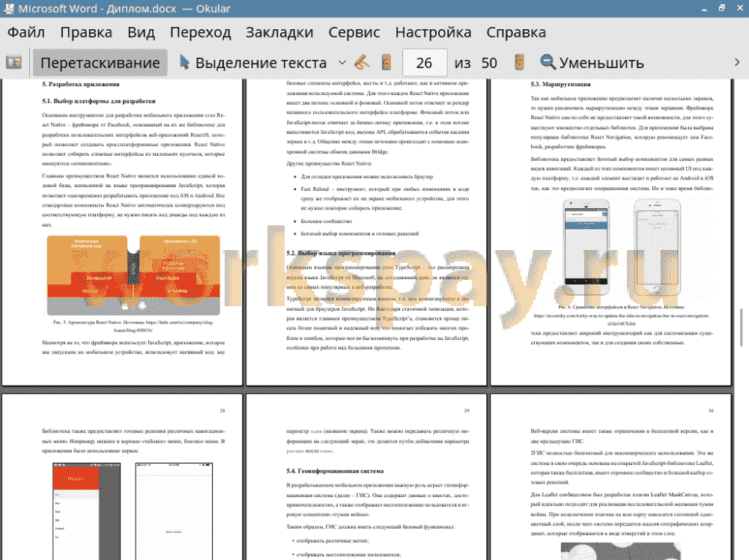Viewport: 749px width, 560px height.
Task: Expand hidden toolbar items chevron
Action: (x=737, y=63)
